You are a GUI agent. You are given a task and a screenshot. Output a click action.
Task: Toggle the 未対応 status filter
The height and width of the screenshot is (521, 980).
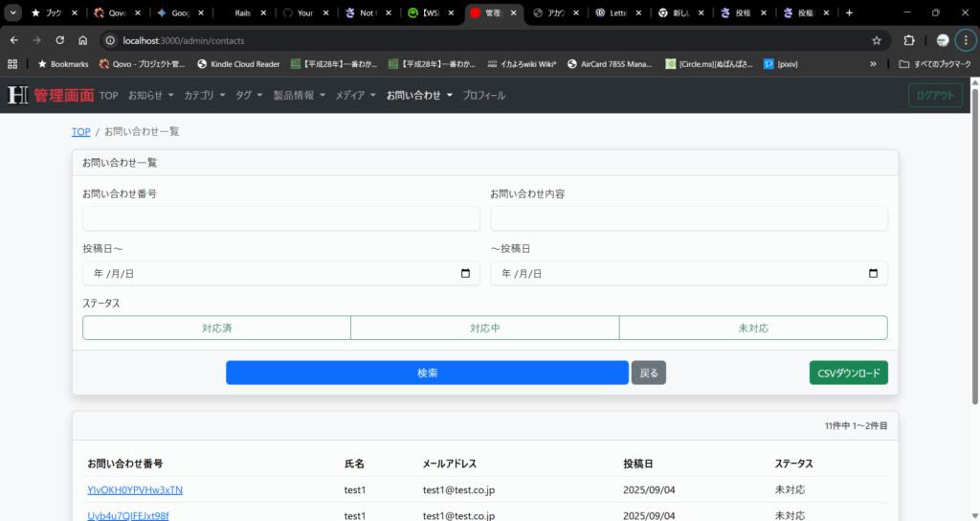(753, 328)
